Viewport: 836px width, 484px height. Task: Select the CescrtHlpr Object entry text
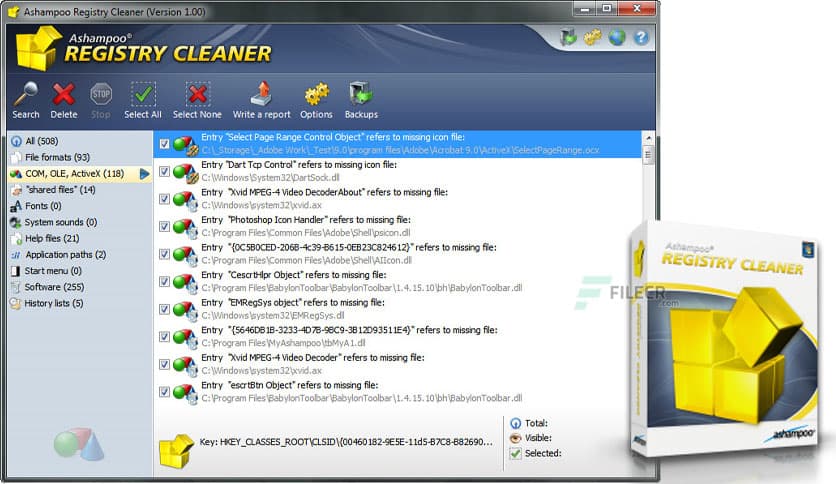[294, 275]
